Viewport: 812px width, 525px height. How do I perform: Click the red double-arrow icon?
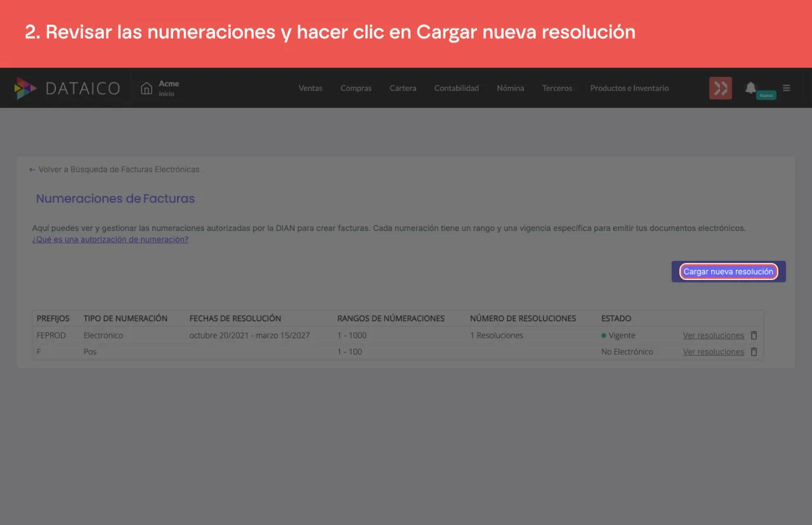pyautogui.click(x=721, y=88)
